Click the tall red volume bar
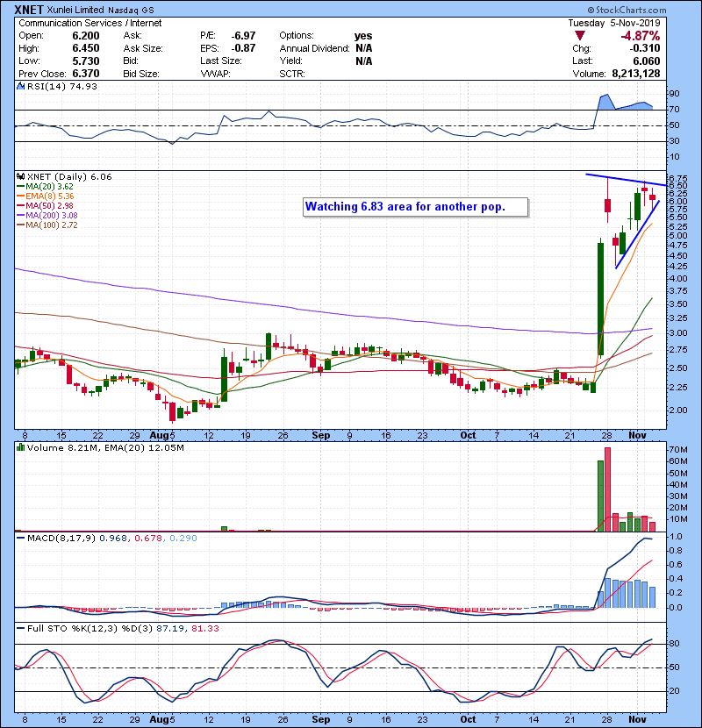 [606, 489]
